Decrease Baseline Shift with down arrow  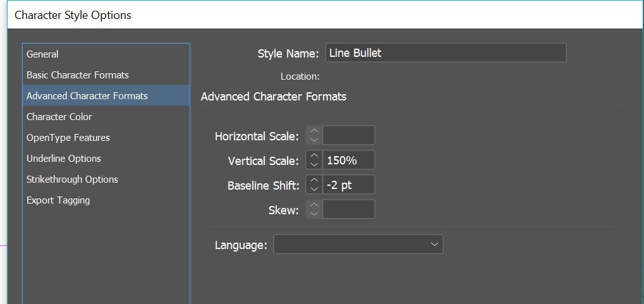tap(314, 189)
